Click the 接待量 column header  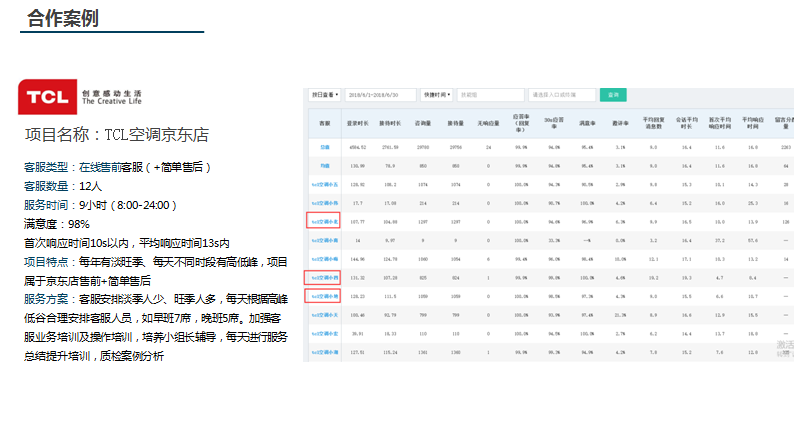tap(456, 123)
